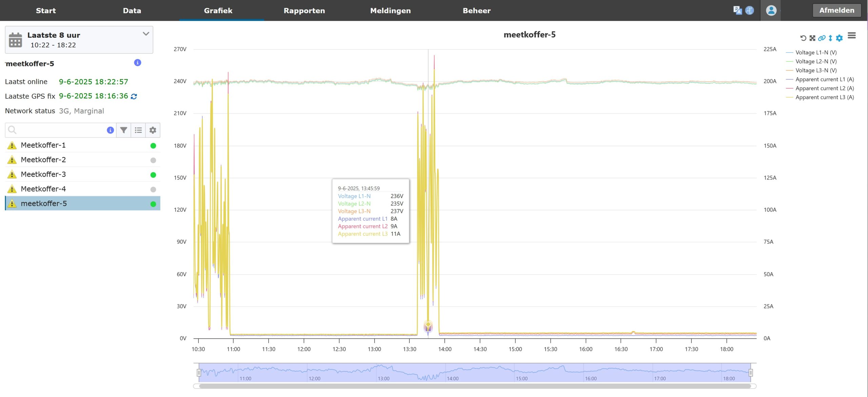This screenshot has width=868, height=397.
Task: Click warning icon of Meetkoffer-2
Action: (12, 160)
